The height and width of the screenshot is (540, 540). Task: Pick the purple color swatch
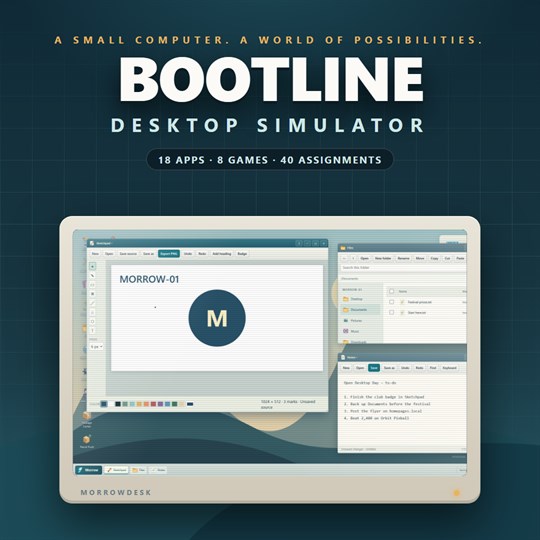point(160,404)
